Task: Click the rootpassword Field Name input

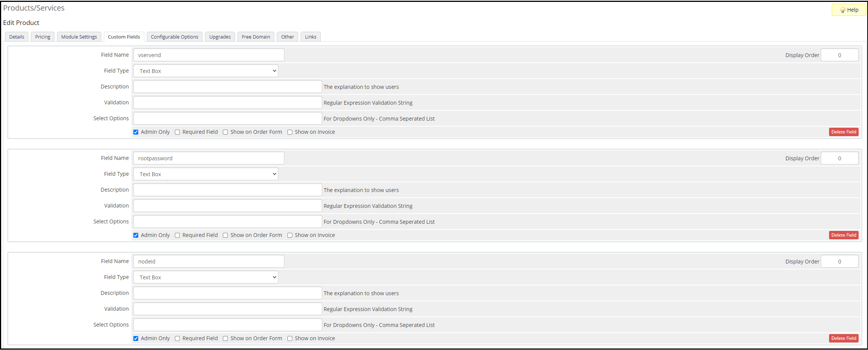Action: click(209, 158)
